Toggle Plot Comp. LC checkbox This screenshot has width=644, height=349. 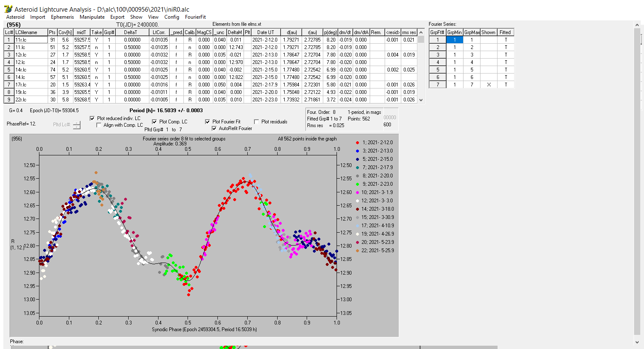tap(154, 122)
